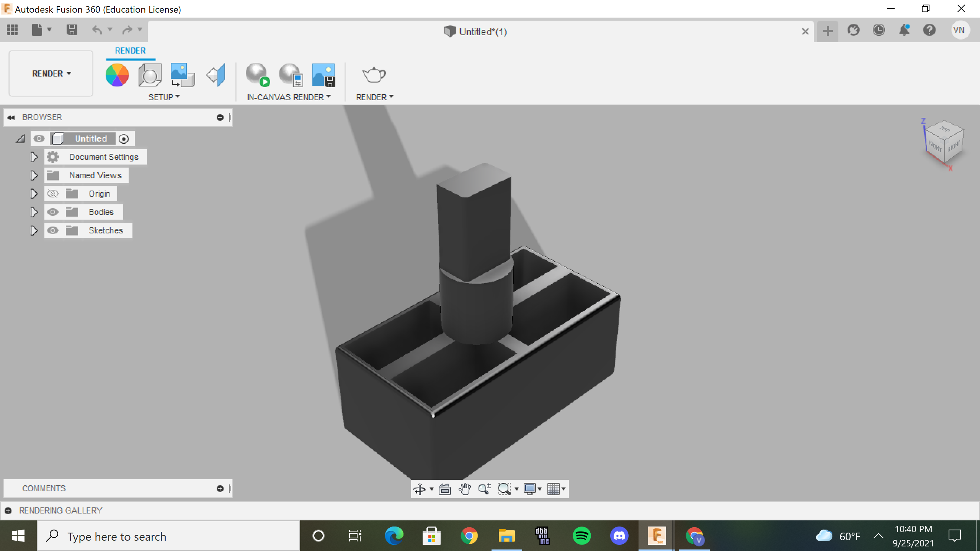Hide the Sketches folder
The image size is (980, 551).
(x=53, y=230)
